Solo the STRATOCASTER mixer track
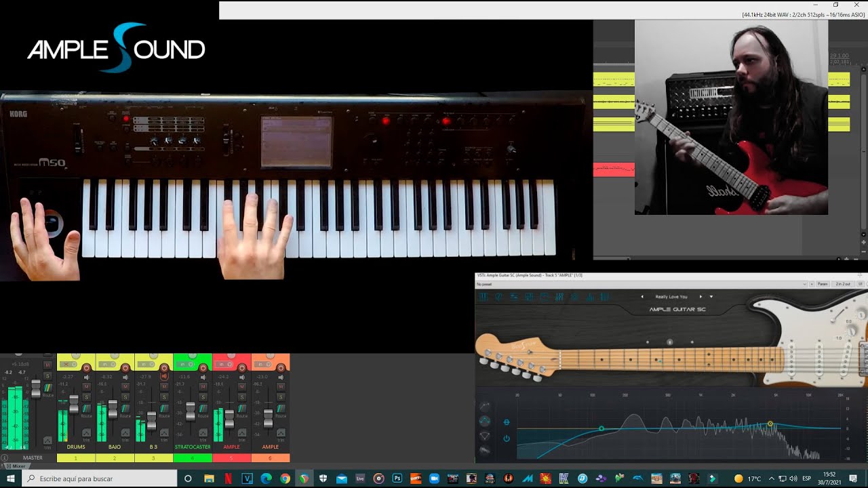This screenshot has height=488, width=868. (x=203, y=397)
